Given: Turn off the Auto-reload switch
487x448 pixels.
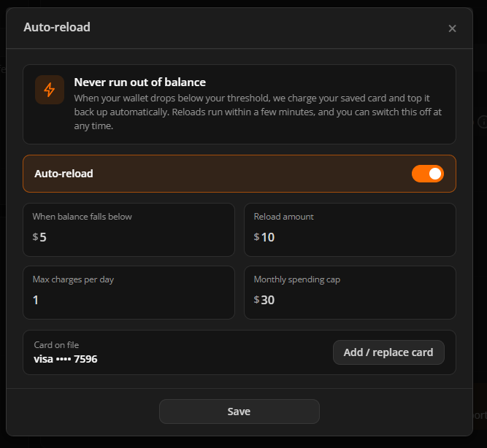Looking at the screenshot, I should [x=428, y=174].
